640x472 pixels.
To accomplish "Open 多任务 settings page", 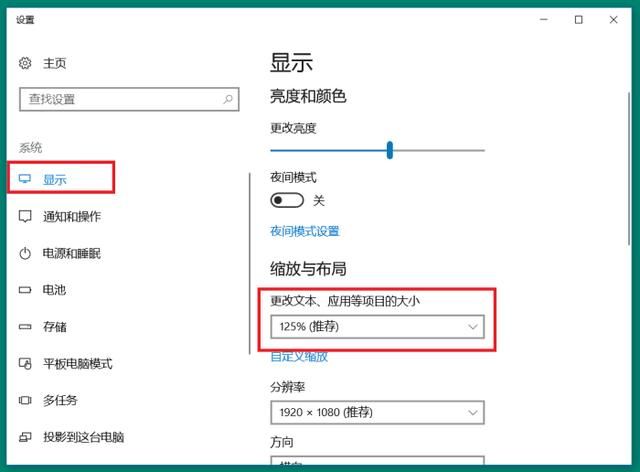I will click(60, 400).
